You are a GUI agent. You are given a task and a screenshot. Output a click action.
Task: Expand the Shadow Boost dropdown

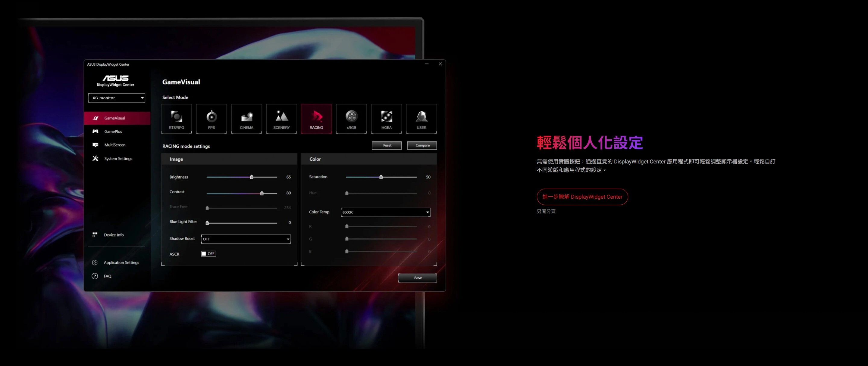click(246, 239)
